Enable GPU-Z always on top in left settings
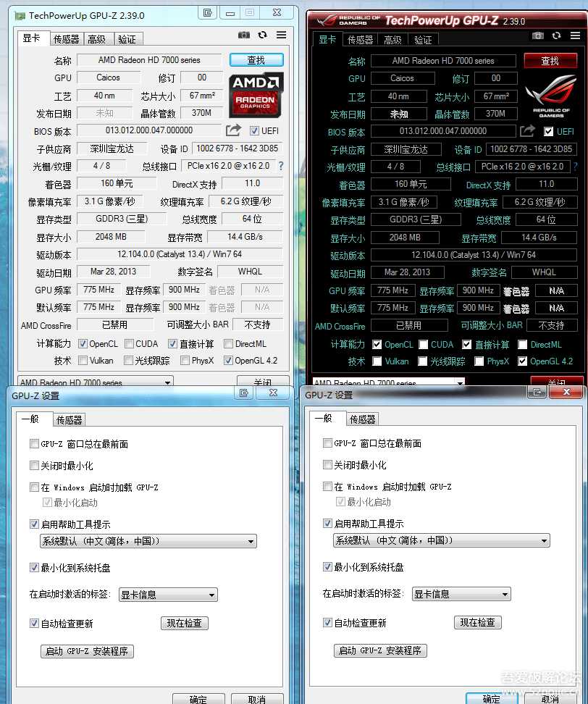The height and width of the screenshot is (704, 588). click(x=34, y=443)
